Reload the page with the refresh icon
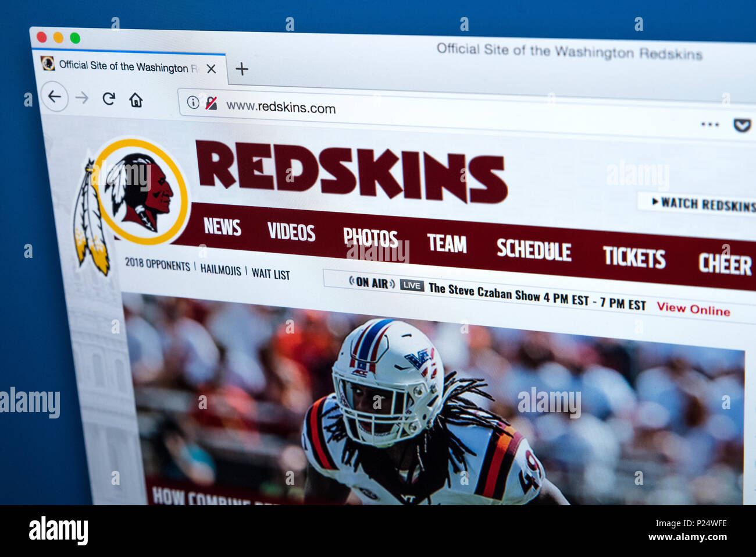 (x=109, y=99)
